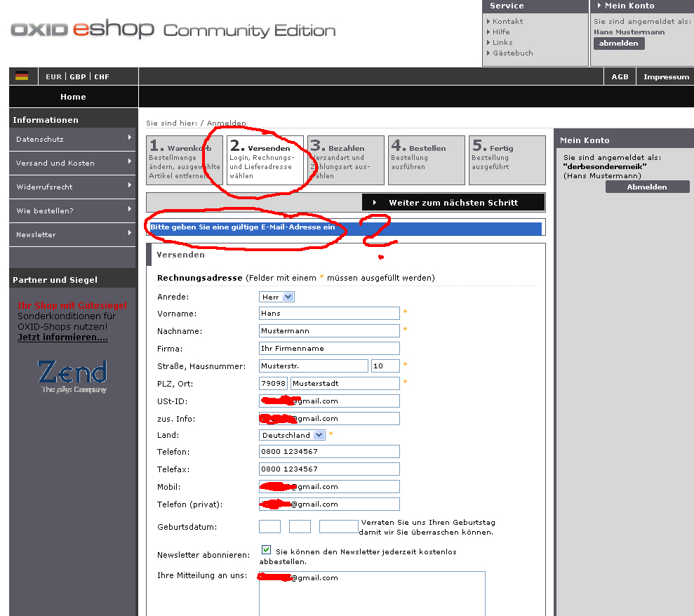Expand the Datenschutz arrow in sidebar
694x616 pixels.
coord(130,138)
